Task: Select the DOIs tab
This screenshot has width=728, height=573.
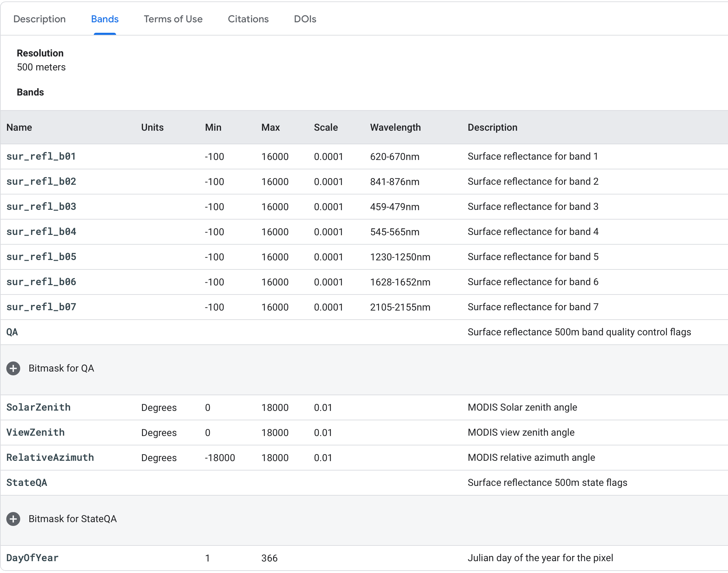Action: (x=305, y=19)
